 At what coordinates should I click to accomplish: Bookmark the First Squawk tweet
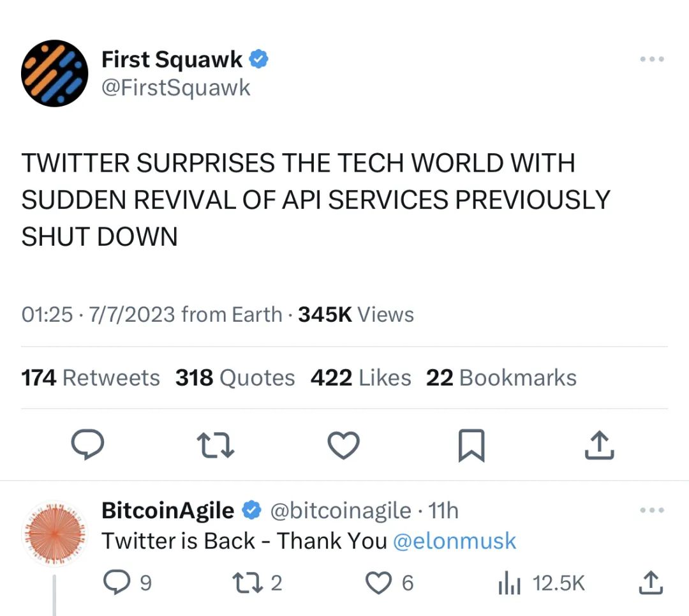pos(471,446)
